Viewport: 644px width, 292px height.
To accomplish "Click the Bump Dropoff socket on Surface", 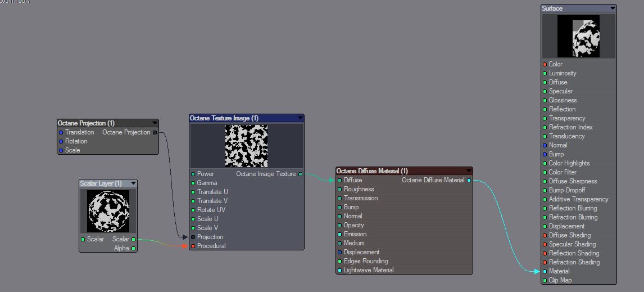I will [x=545, y=190].
